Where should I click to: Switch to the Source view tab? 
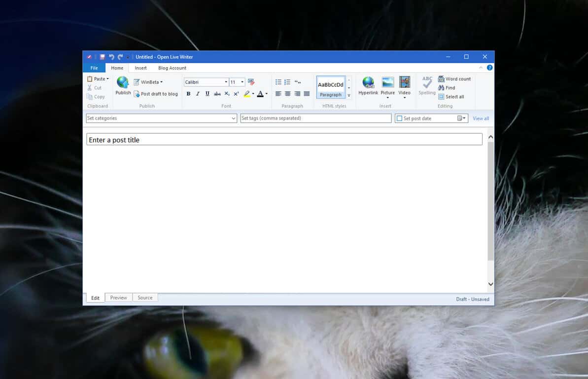[x=145, y=298]
